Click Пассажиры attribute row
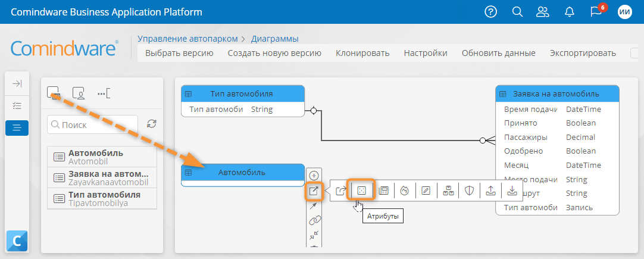 557,138
